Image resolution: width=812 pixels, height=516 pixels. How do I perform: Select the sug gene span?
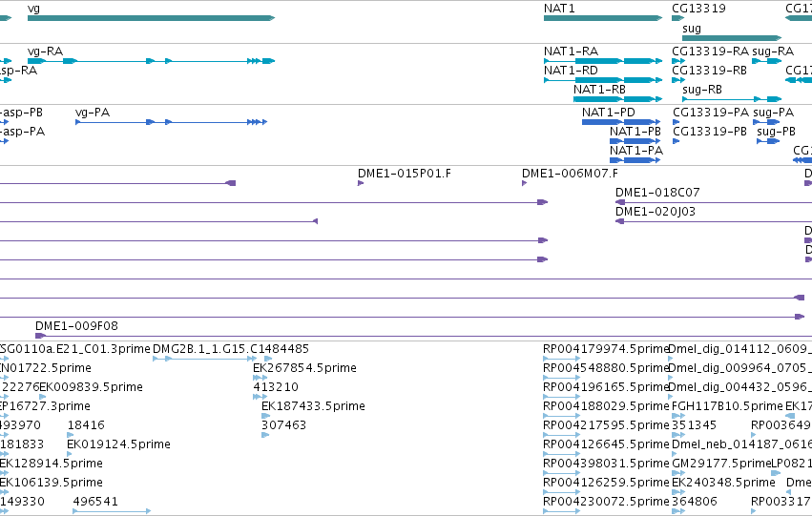tap(732, 38)
